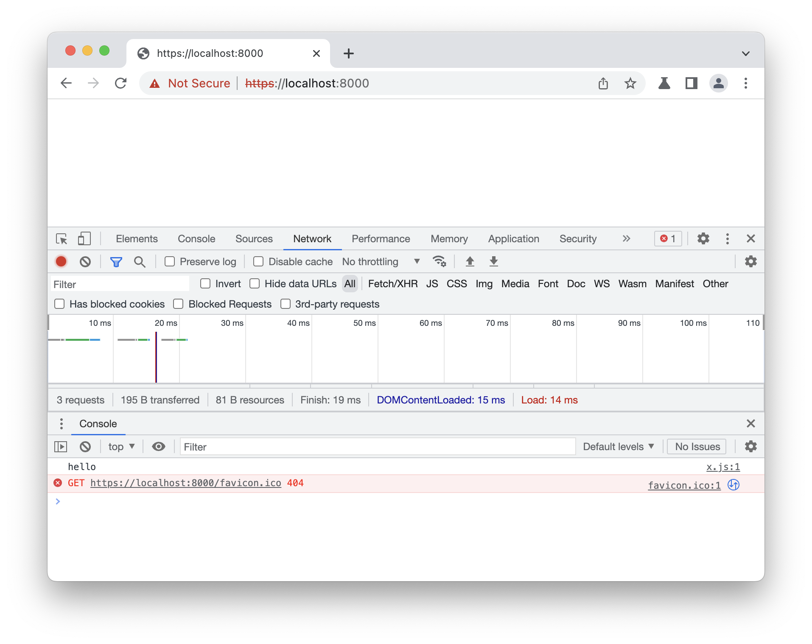Toggle the device toolbar

(84, 239)
